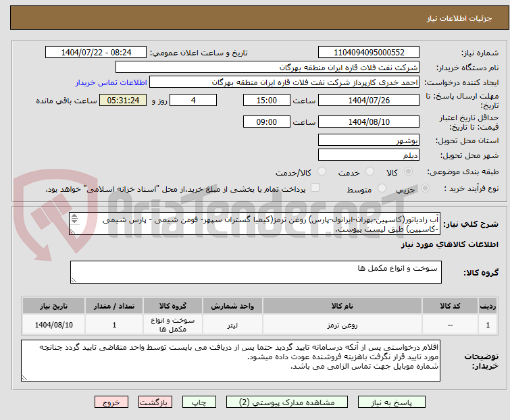
Task: Click resize handle of گروه کالا textarea
Action: (x=74, y=280)
